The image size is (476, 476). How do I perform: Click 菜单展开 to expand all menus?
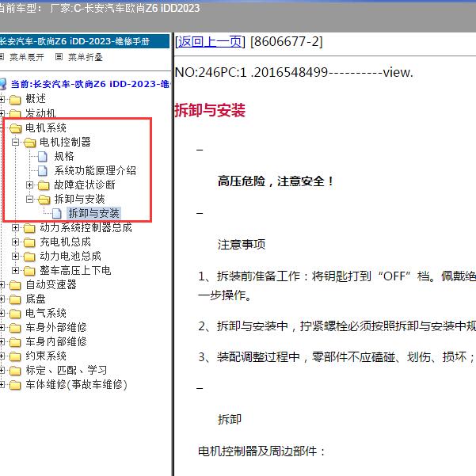click(x=27, y=57)
